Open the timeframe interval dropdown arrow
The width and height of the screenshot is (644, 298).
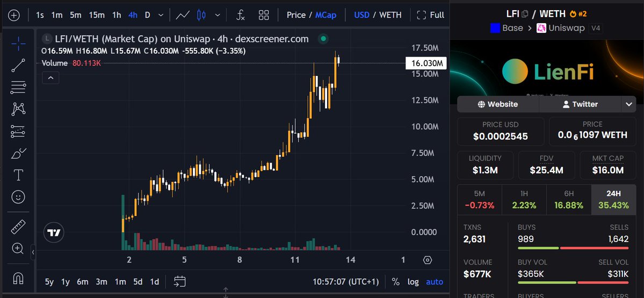click(x=161, y=15)
